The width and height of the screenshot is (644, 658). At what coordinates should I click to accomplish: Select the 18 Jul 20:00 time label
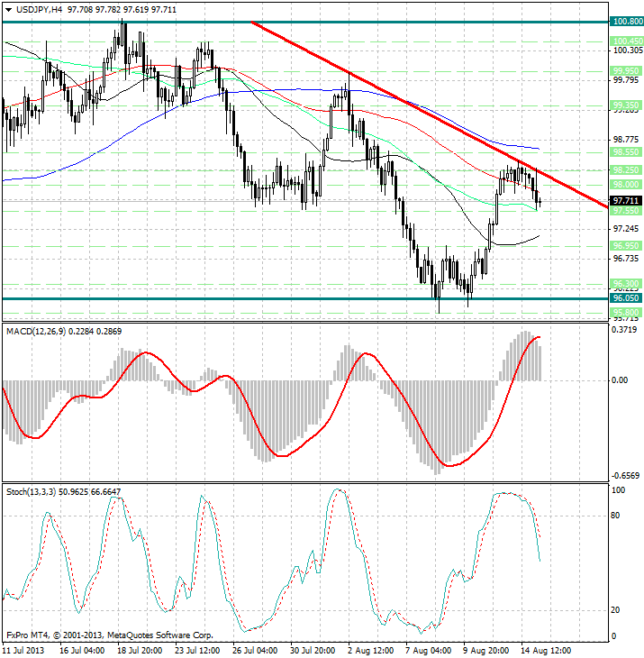point(140,651)
